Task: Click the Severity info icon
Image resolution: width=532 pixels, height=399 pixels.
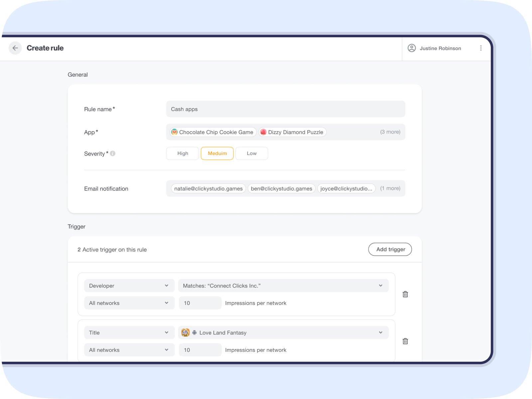Action: (113, 153)
